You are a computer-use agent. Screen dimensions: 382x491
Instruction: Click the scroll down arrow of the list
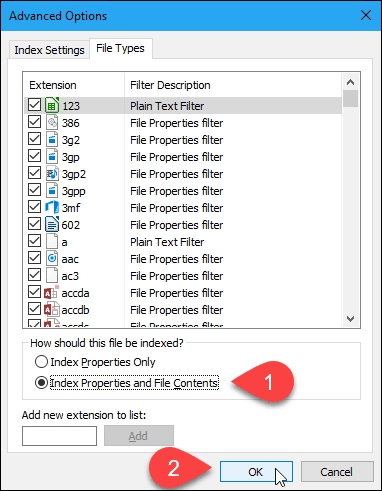pyautogui.click(x=350, y=319)
